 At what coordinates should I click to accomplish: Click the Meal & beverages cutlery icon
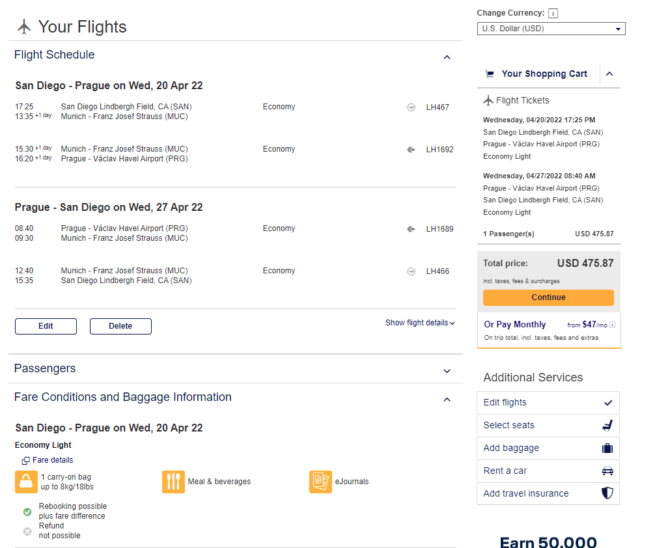[173, 482]
